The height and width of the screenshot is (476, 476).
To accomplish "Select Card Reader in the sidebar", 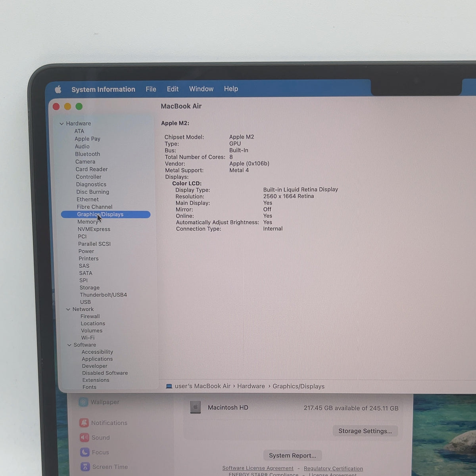I will [92, 169].
